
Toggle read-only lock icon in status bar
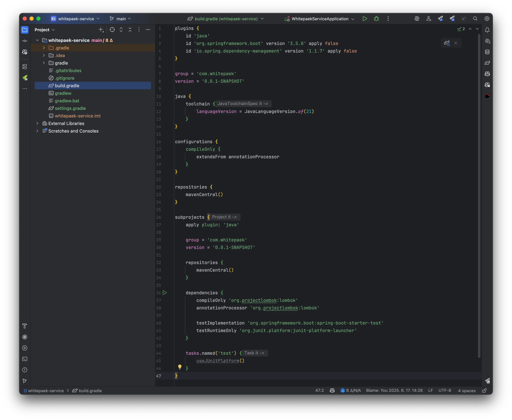click(484, 390)
